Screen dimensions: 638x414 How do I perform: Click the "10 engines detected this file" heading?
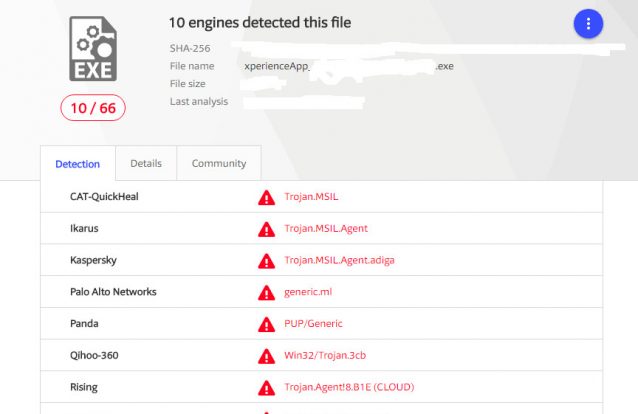(x=260, y=22)
